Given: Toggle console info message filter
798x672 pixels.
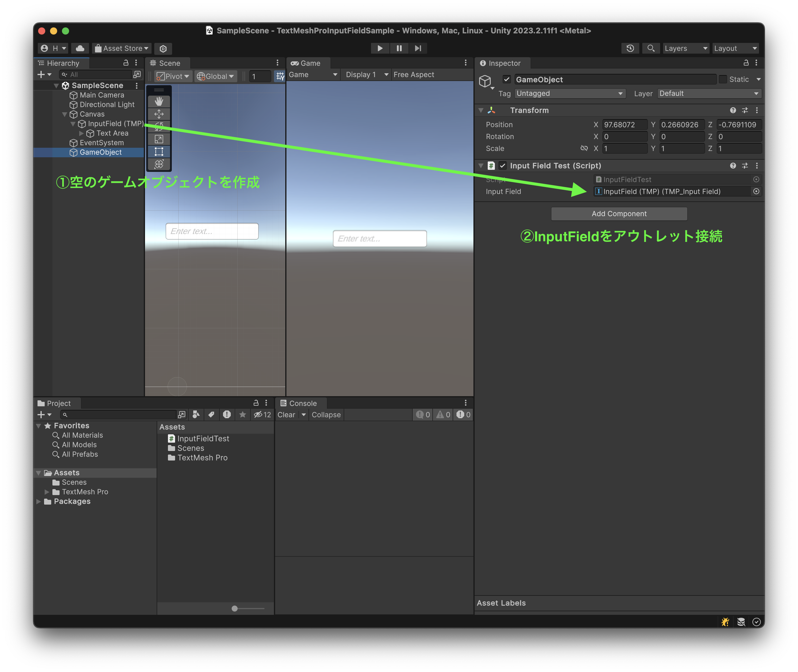Looking at the screenshot, I should pos(423,414).
